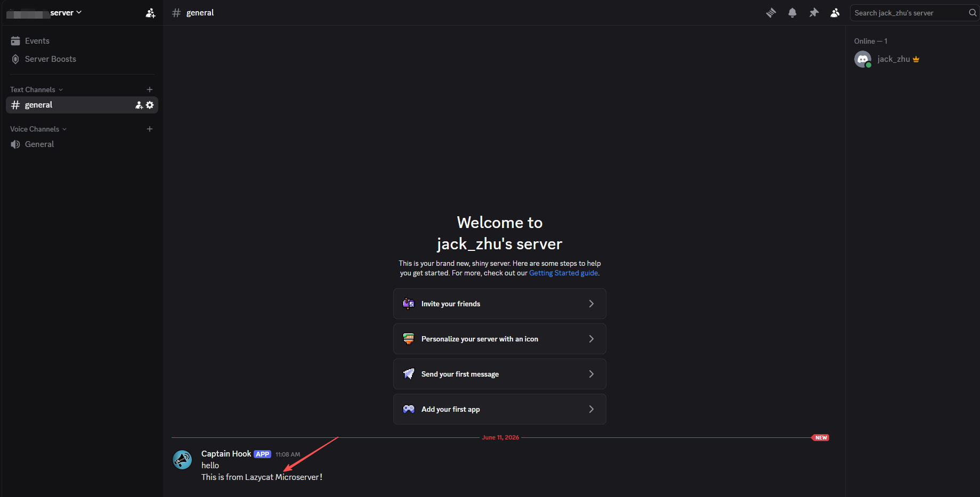Click the owner crown icon beside jack_zhu
This screenshot has height=497, width=980.
(916, 59)
